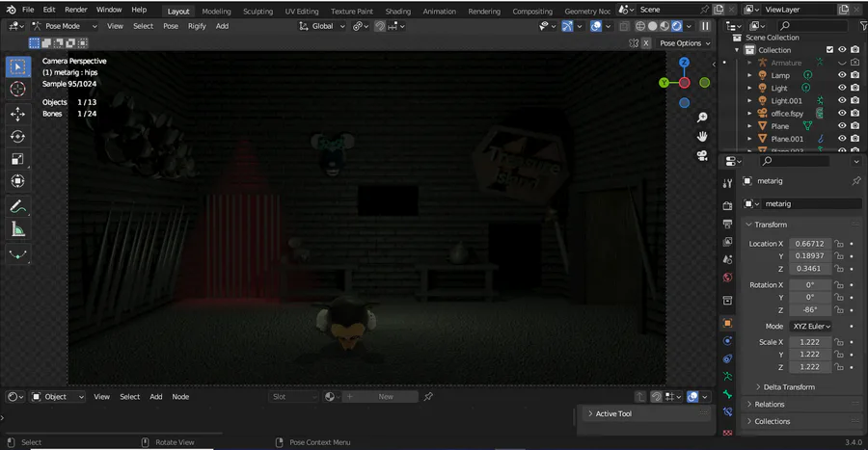
Task: Click the viewport pan hand icon
Action: pos(702,137)
